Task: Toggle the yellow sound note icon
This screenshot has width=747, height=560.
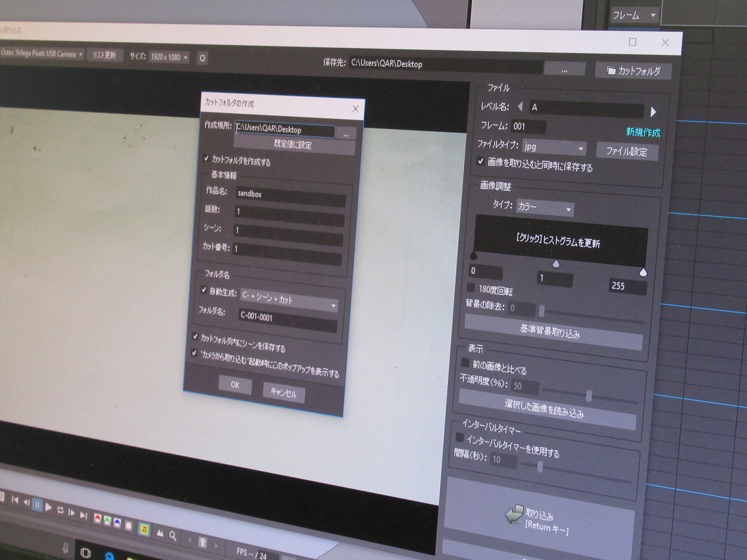Action: 144,529
